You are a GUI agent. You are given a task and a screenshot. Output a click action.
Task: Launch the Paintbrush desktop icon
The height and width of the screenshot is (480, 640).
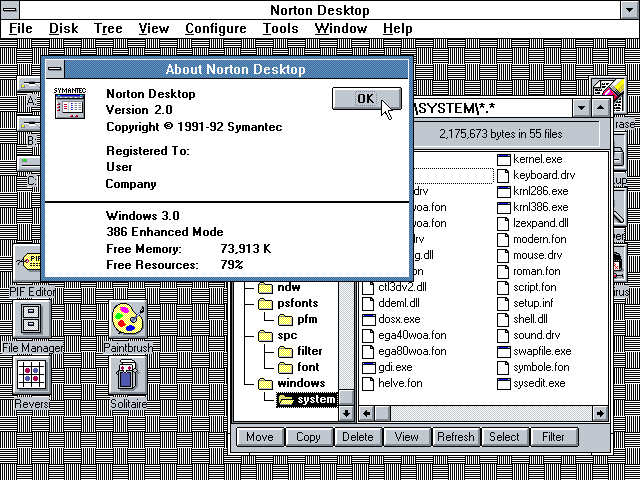(x=128, y=318)
